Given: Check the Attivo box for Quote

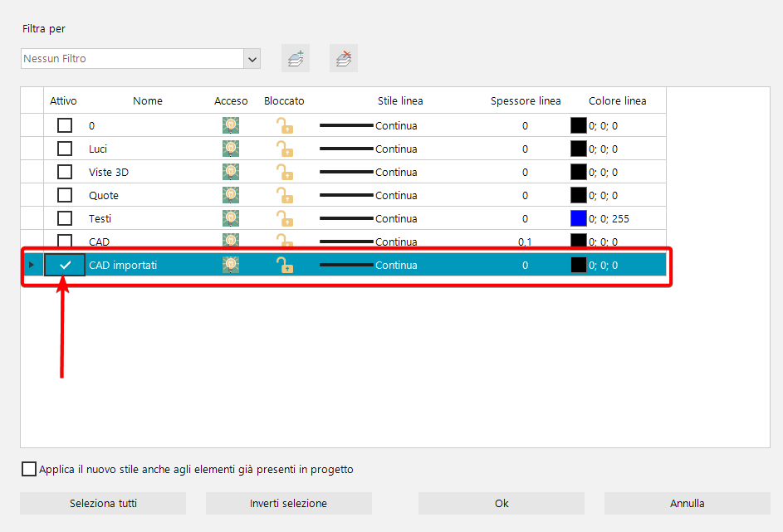Looking at the screenshot, I should click(65, 195).
